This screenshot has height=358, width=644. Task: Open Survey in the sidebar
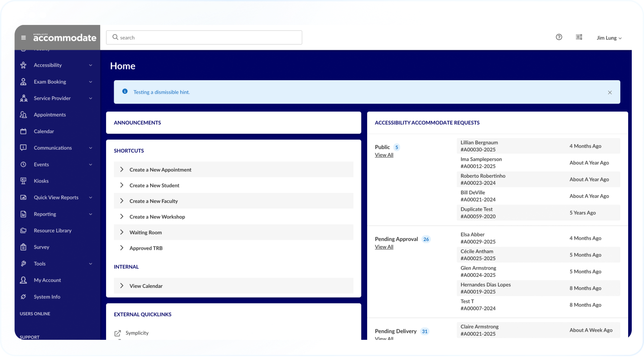[x=42, y=247]
